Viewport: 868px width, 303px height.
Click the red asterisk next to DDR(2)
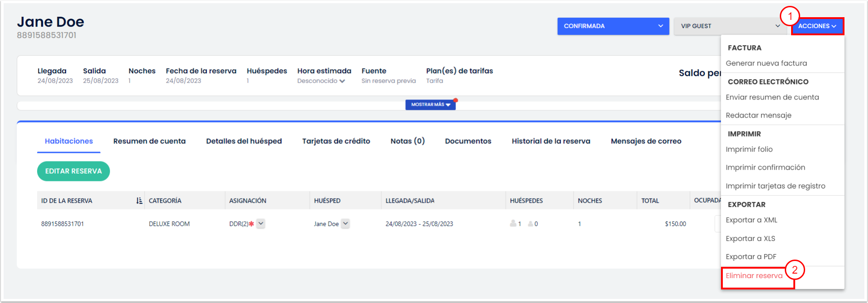(x=251, y=224)
